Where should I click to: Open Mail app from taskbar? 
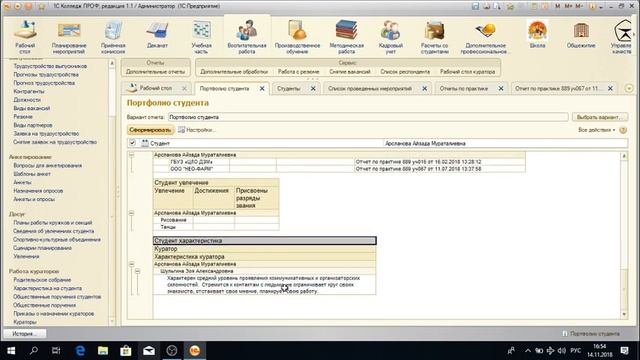pos(149,351)
